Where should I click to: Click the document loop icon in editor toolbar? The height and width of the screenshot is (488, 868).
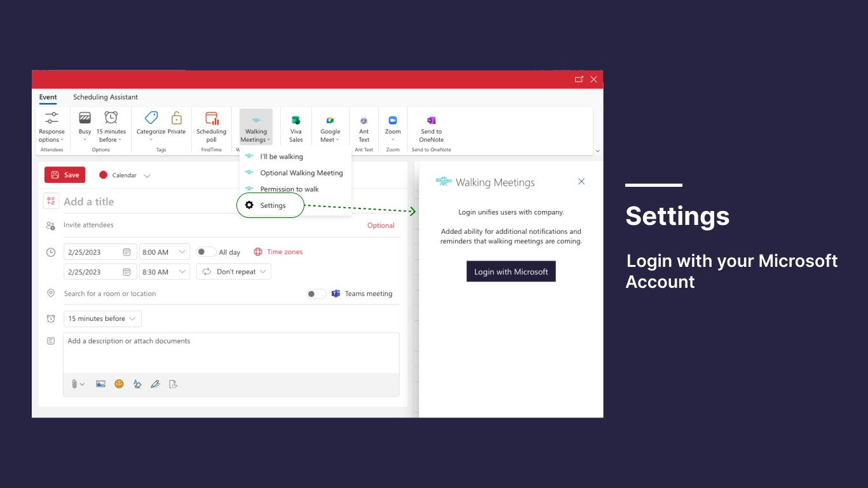click(x=173, y=384)
